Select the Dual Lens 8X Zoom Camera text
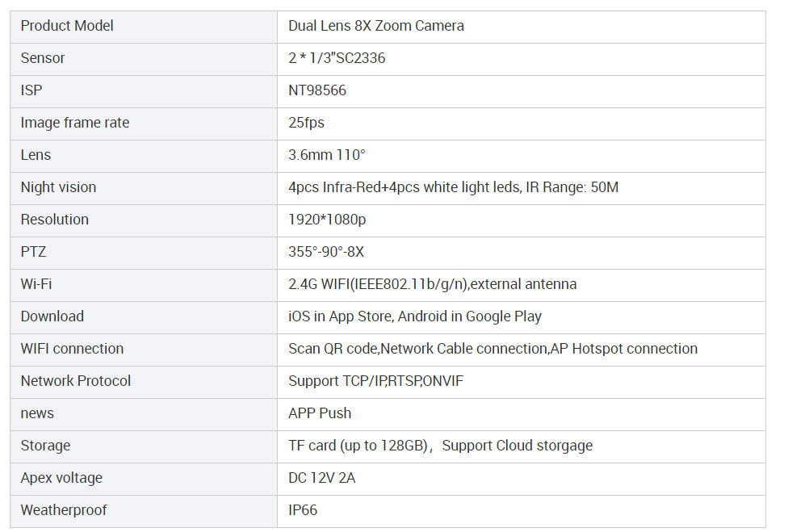This screenshot has width=788, height=532. [x=376, y=26]
